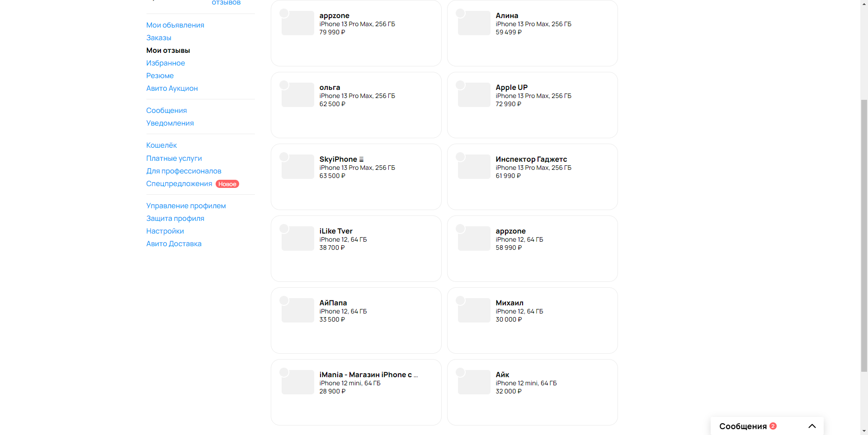This screenshot has width=868, height=435.
Task: Open Авито Аукцион link
Action: 172,89
